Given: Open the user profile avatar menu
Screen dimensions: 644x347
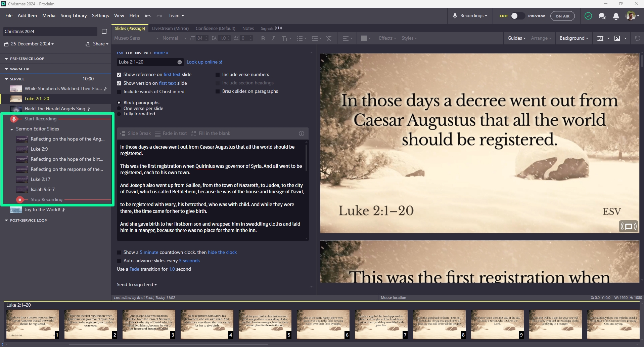Looking at the screenshot, I should click(632, 16).
